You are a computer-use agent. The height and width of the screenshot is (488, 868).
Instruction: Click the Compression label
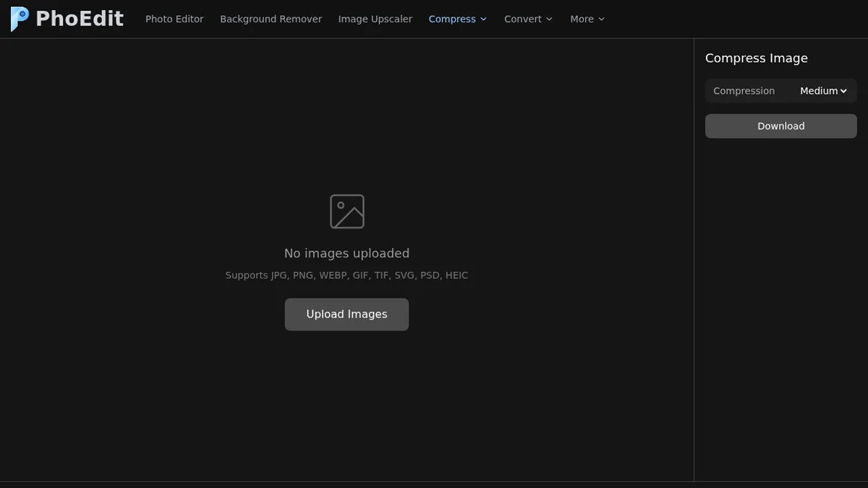point(744,91)
